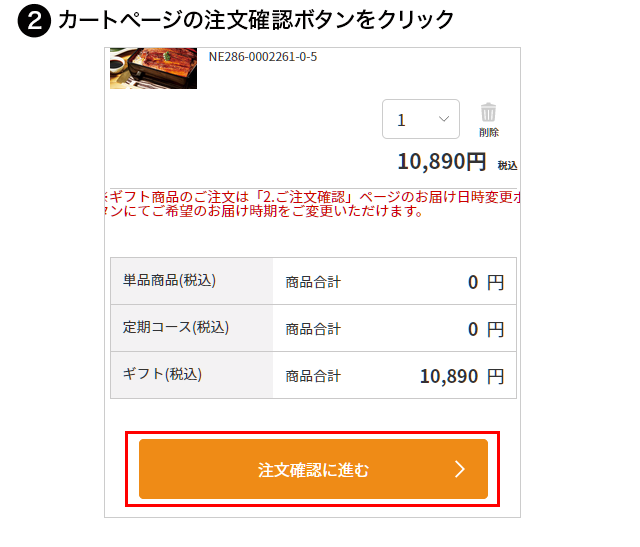Click the red gift order notice text
640x547 pixels.
pyautogui.click(x=312, y=204)
